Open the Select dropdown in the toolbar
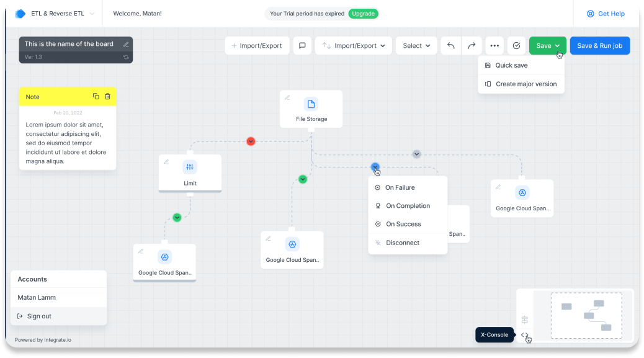The width and height of the screenshot is (644, 358). (416, 46)
